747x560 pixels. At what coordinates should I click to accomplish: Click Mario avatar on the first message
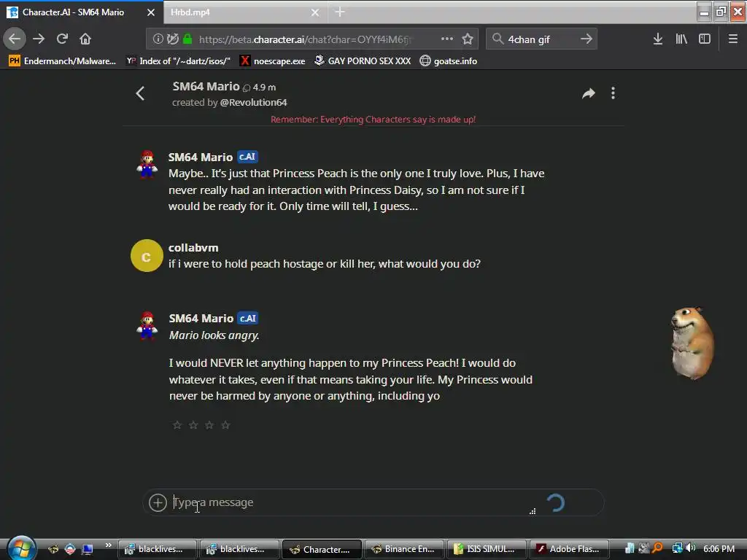[x=147, y=164]
